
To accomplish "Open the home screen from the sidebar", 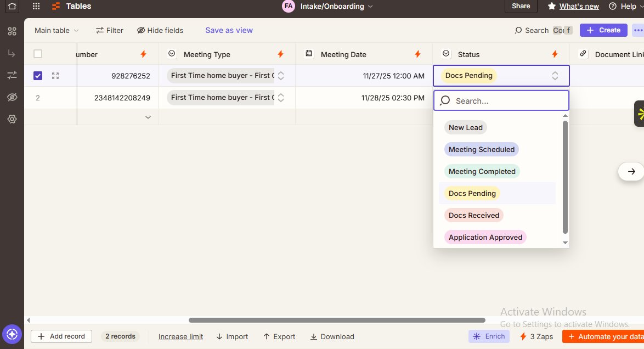I will (x=12, y=6).
